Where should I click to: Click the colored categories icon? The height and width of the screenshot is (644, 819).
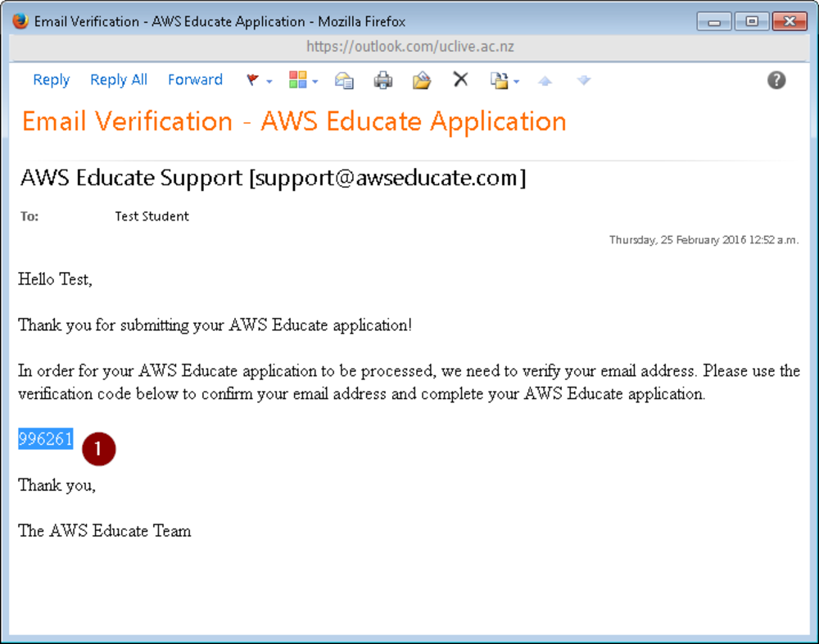298,80
